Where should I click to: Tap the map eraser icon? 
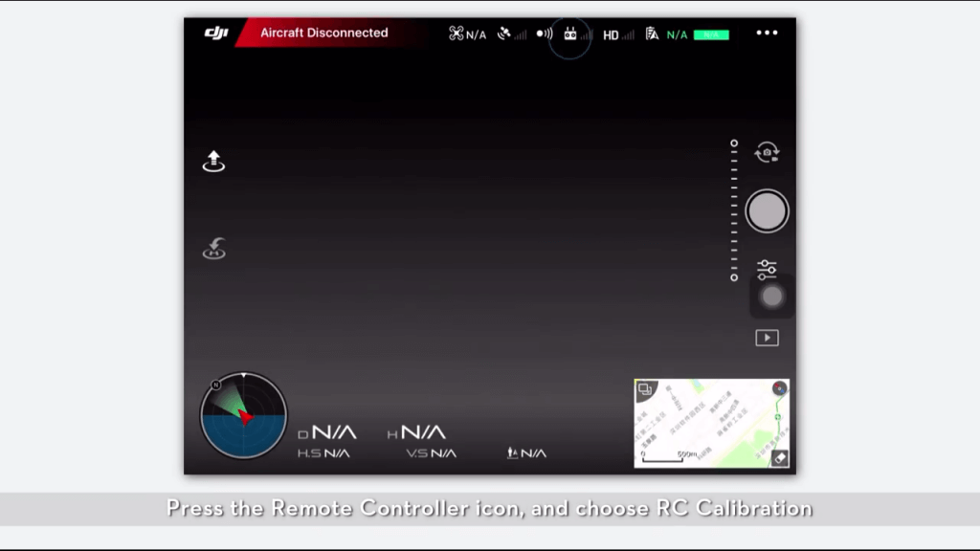(779, 458)
